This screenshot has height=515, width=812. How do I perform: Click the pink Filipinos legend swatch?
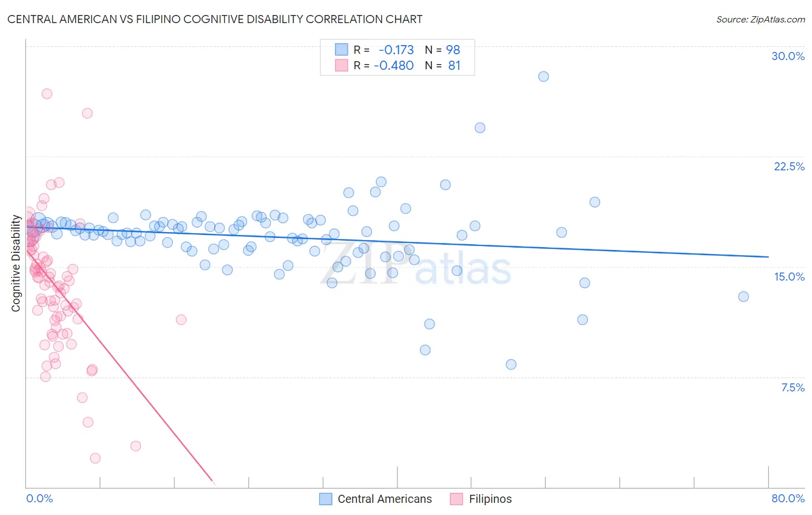coord(457,499)
